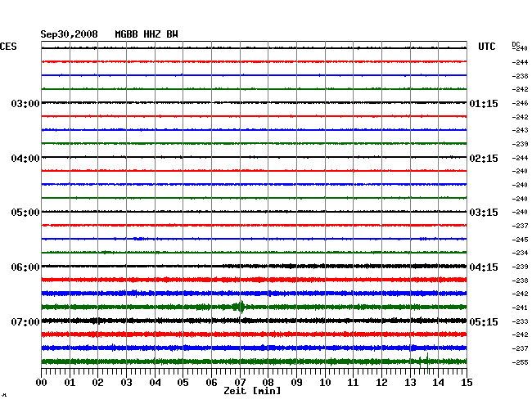Click the DC offset value -234
532x404 pixels.
click(x=520, y=253)
